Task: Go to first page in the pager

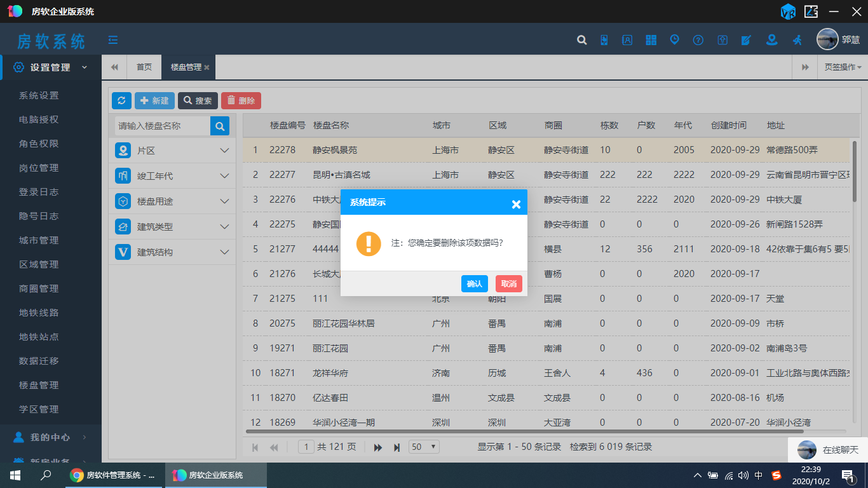Action: click(255, 447)
